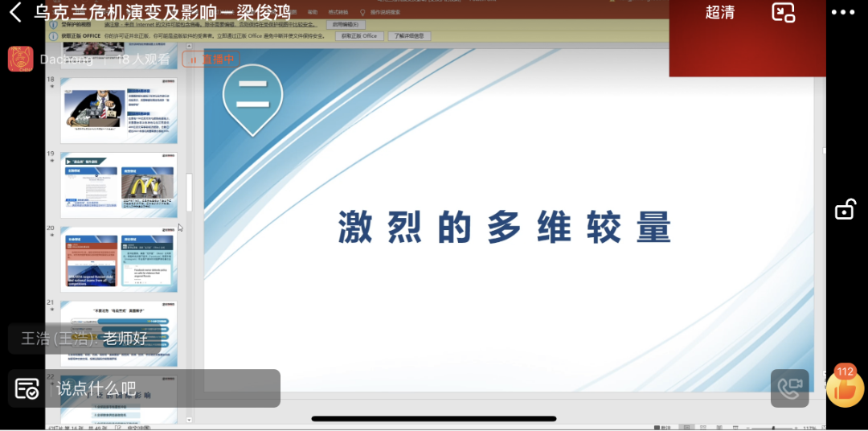868x431 pixels.
Task: Click the 直播中 live status badge
Action: pos(211,60)
